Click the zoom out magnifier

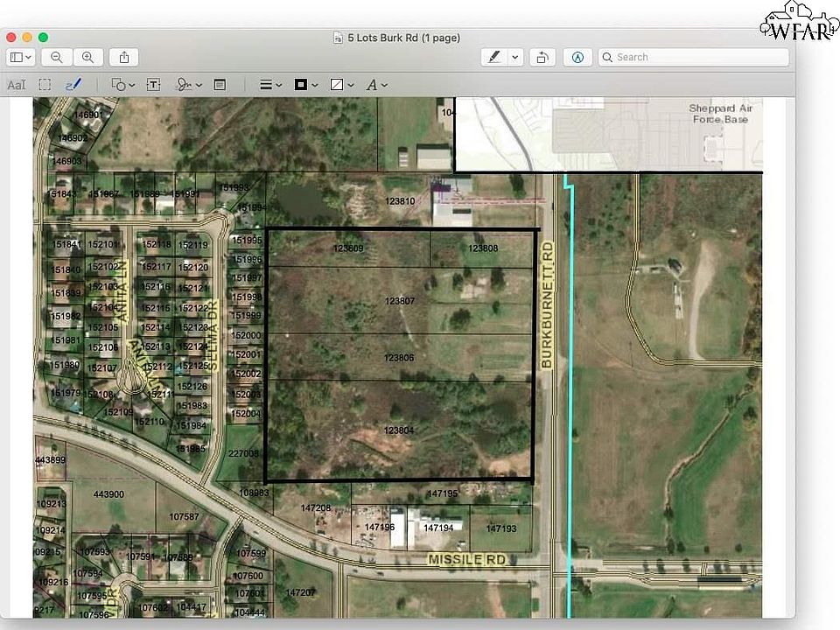click(x=56, y=58)
